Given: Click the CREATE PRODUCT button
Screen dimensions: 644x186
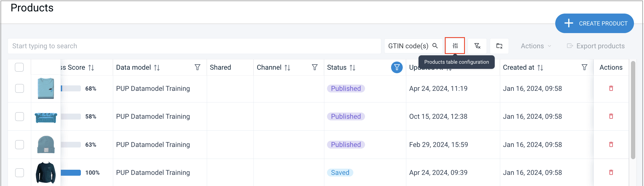Looking at the screenshot, I should pyautogui.click(x=594, y=23).
